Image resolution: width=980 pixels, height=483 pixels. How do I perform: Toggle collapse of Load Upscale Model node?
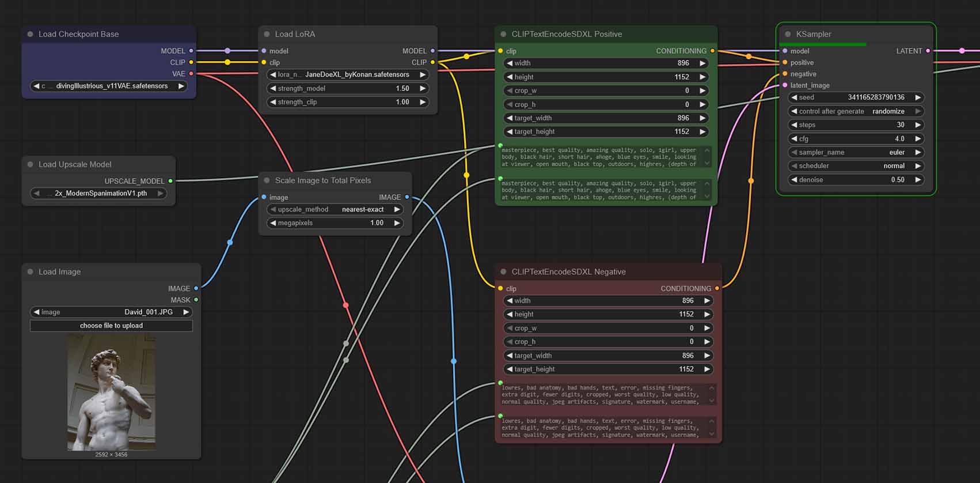click(x=30, y=164)
